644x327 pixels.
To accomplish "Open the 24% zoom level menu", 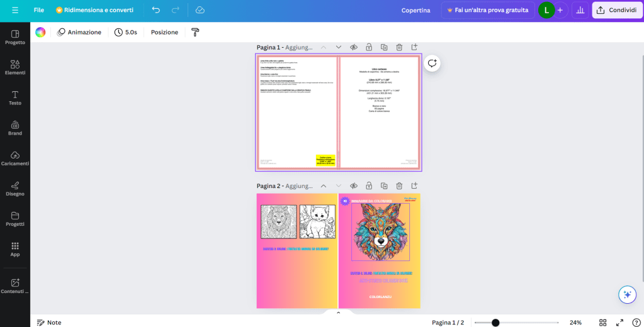I will [575, 322].
